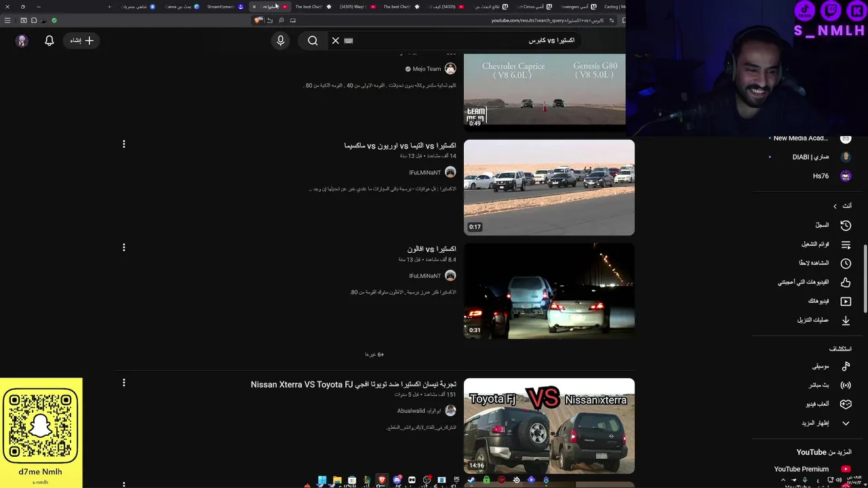The image size is (868, 488).
Task: Switch to StreamElements browser tab
Action: (x=224, y=7)
